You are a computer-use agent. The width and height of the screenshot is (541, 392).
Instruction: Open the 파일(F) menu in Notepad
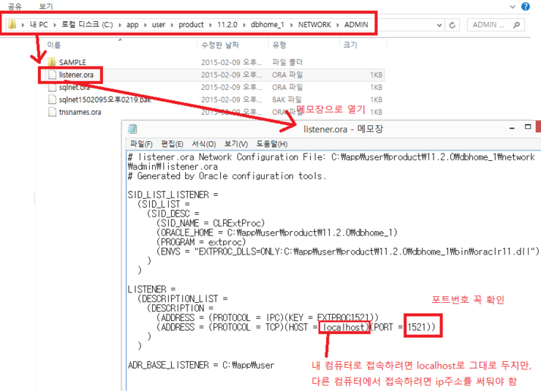point(141,144)
